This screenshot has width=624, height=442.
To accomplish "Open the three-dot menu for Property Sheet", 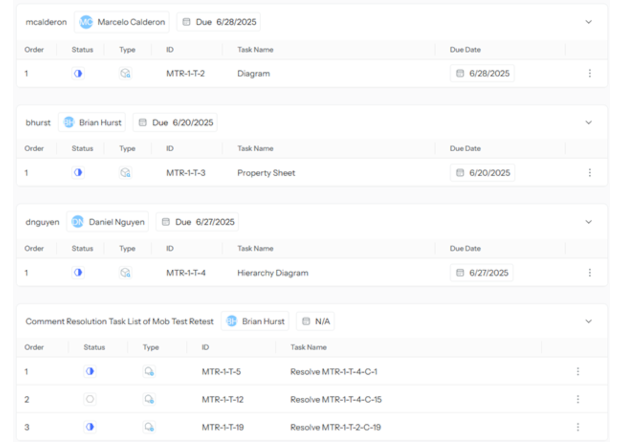I will (x=589, y=173).
